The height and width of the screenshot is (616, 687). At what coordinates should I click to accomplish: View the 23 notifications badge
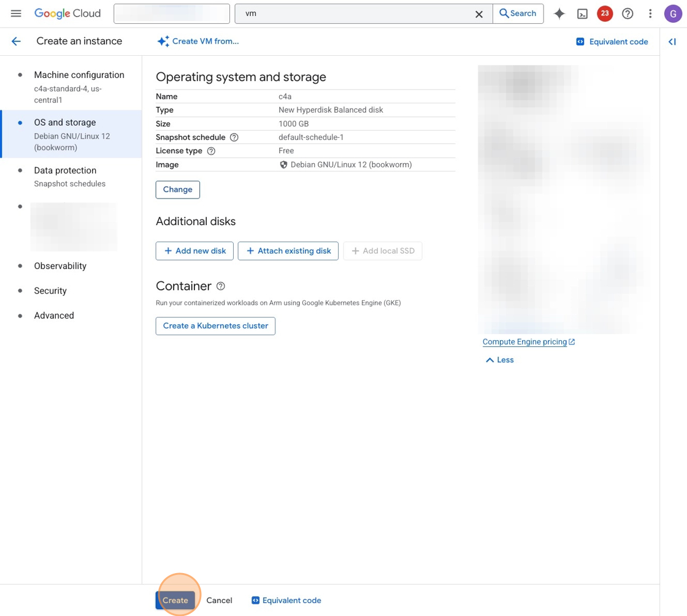(605, 13)
